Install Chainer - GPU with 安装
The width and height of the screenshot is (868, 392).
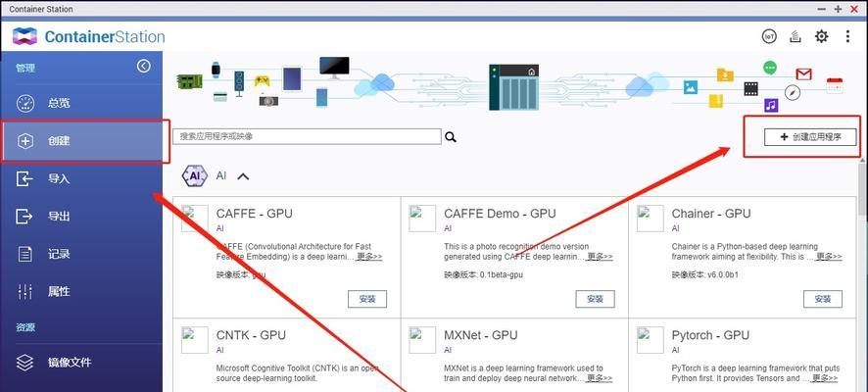(x=823, y=299)
